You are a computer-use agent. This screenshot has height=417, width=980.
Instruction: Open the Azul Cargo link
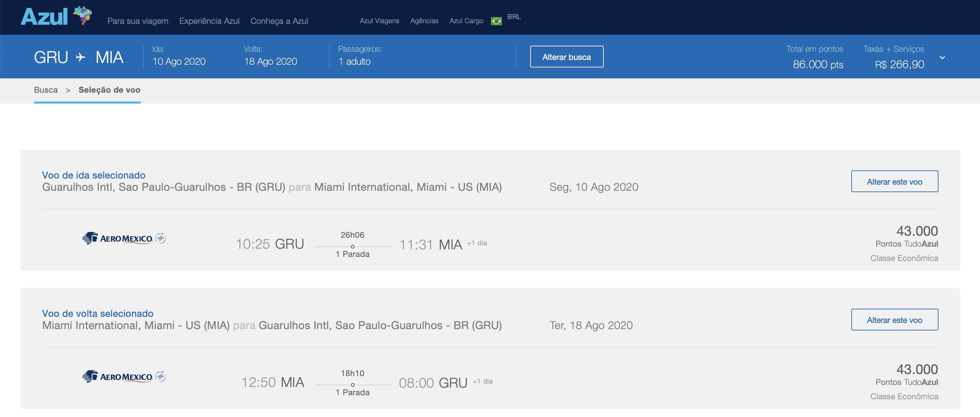pyautogui.click(x=467, y=21)
